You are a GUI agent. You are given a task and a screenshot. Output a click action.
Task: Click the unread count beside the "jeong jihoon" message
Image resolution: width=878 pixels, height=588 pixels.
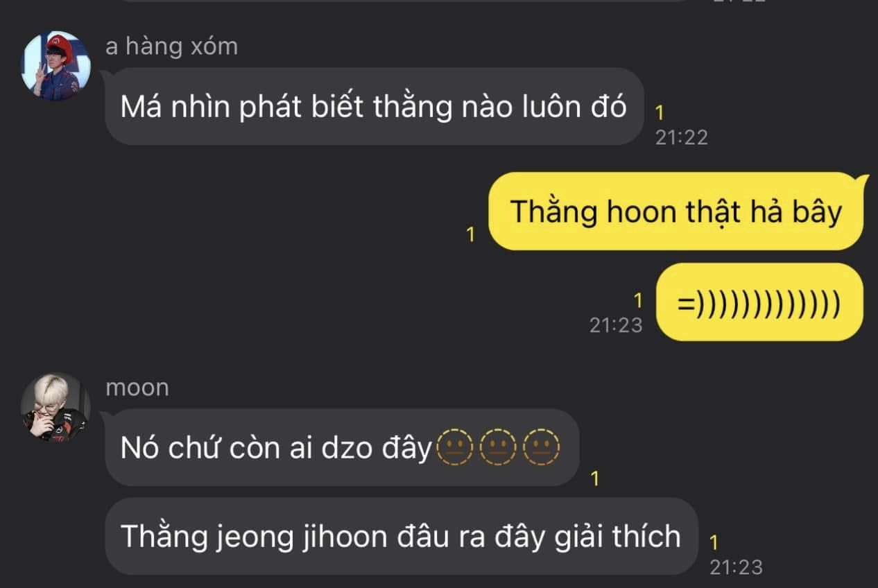[714, 542]
